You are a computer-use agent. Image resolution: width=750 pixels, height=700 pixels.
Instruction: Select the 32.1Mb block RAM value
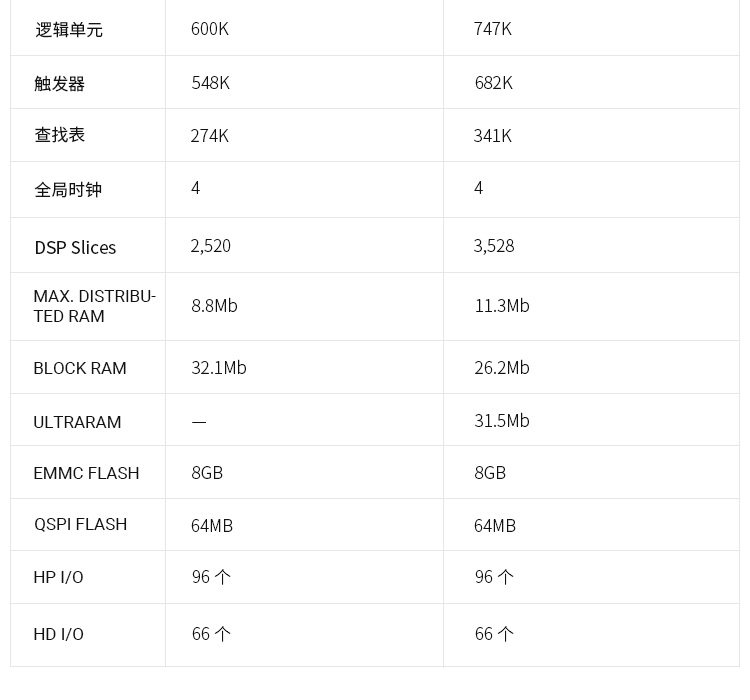click(219, 368)
